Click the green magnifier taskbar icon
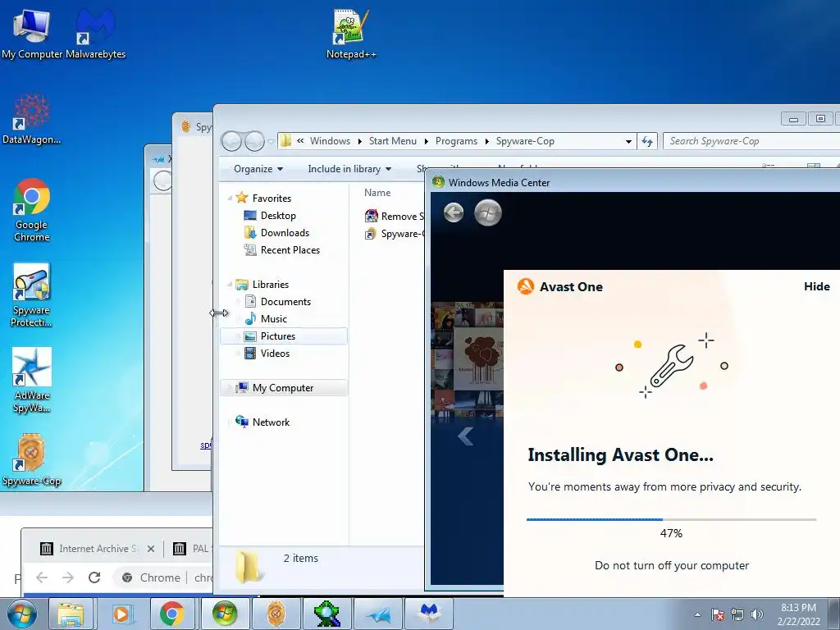This screenshot has width=840, height=630. click(x=326, y=614)
